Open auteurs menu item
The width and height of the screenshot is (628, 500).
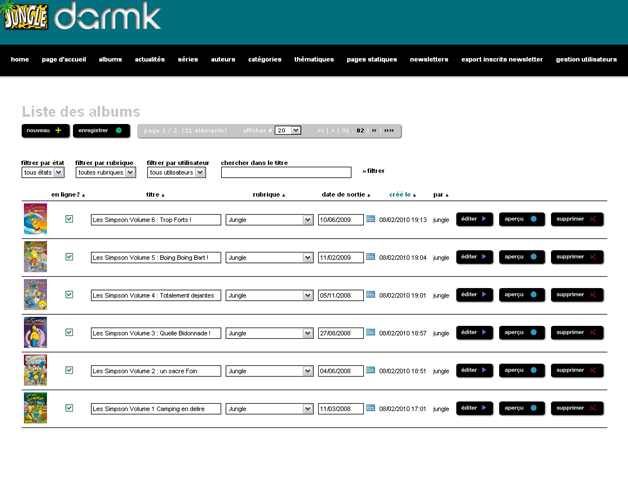click(223, 59)
